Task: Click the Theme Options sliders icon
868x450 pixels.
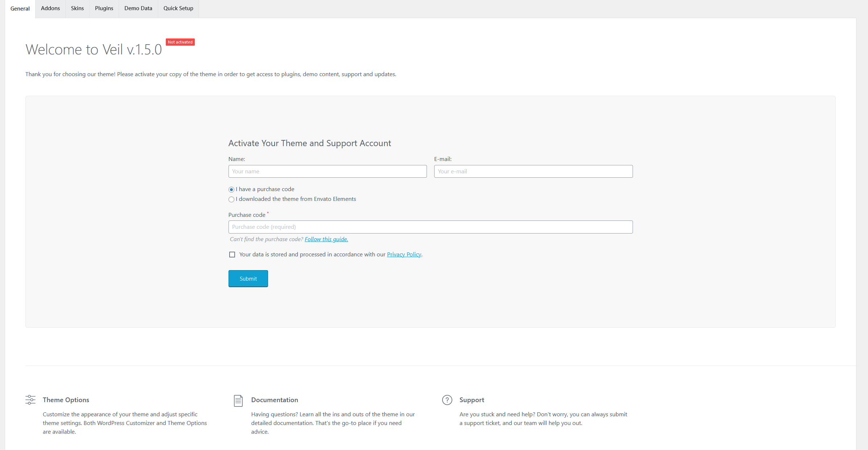Action: point(30,400)
